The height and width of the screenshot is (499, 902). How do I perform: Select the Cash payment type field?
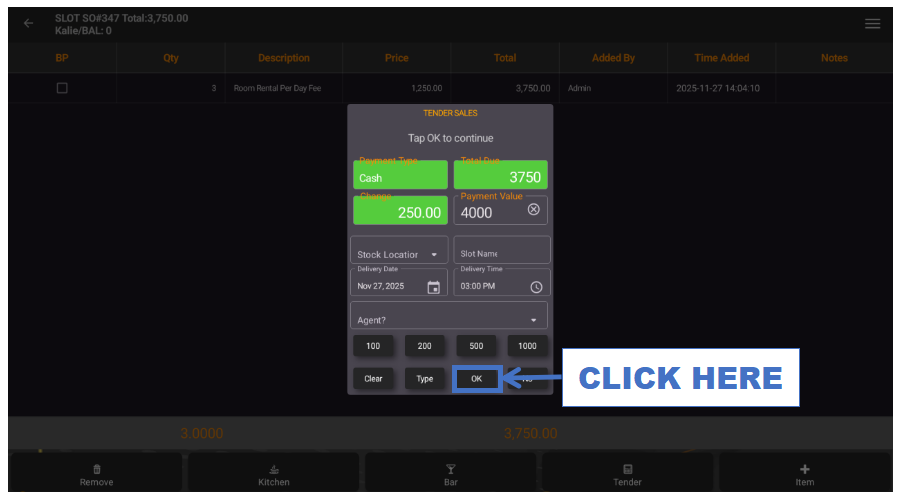[400, 175]
